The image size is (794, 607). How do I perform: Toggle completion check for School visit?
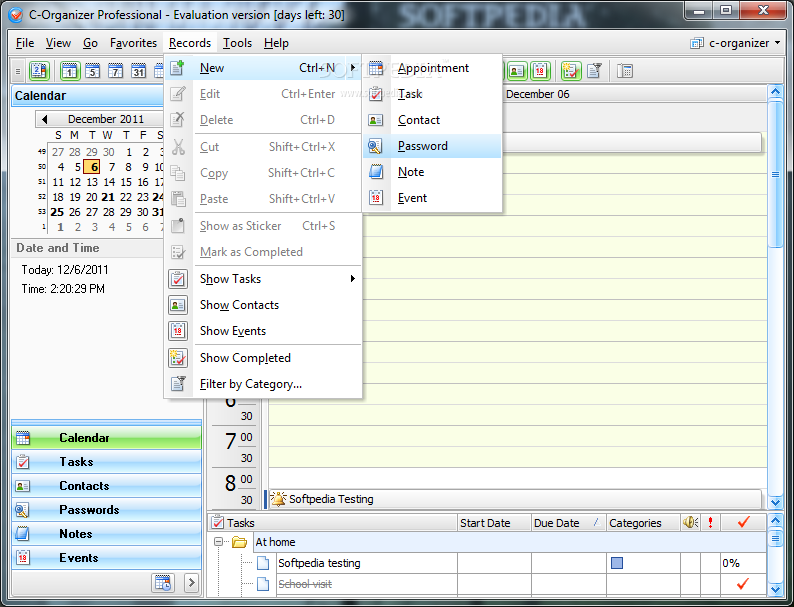click(743, 584)
